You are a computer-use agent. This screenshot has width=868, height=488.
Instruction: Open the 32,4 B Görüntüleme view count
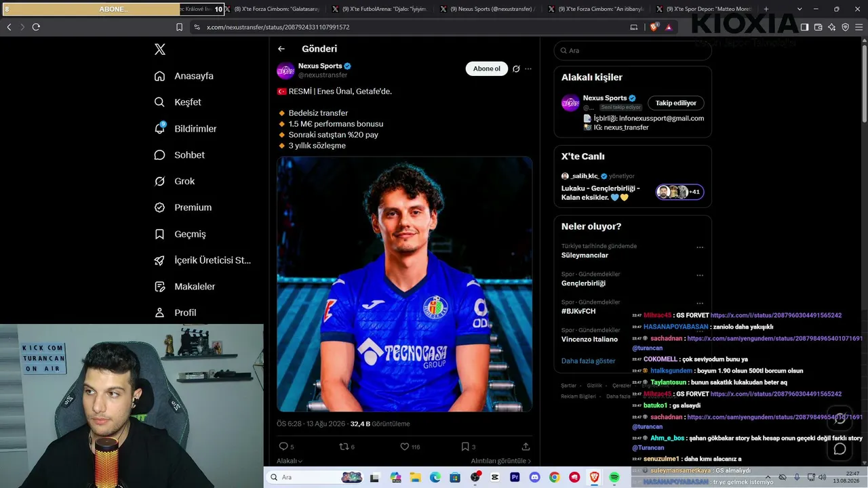tap(380, 424)
